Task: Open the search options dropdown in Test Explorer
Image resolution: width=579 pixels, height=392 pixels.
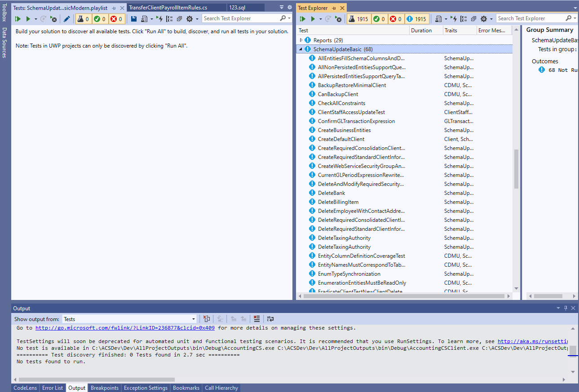Action: tap(575, 18)
